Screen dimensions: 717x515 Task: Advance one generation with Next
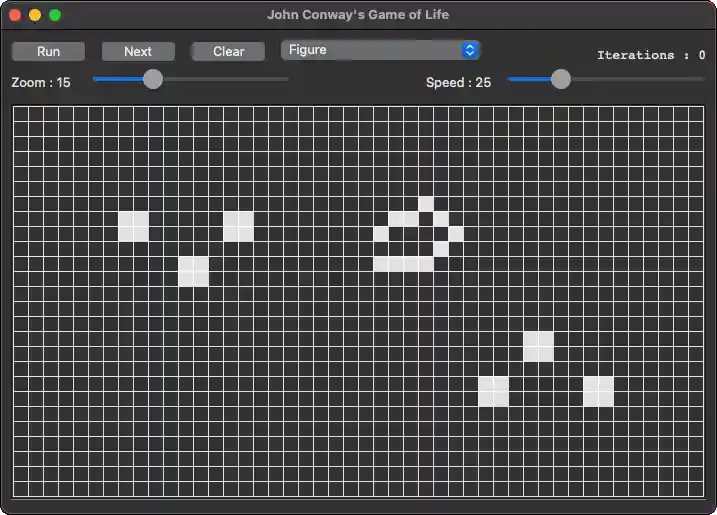pos(138,51)
